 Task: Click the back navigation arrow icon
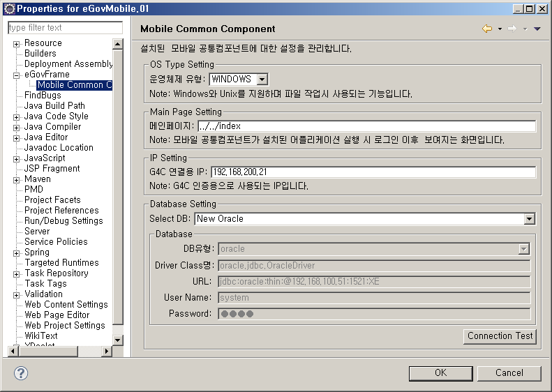tap(487, 29)
